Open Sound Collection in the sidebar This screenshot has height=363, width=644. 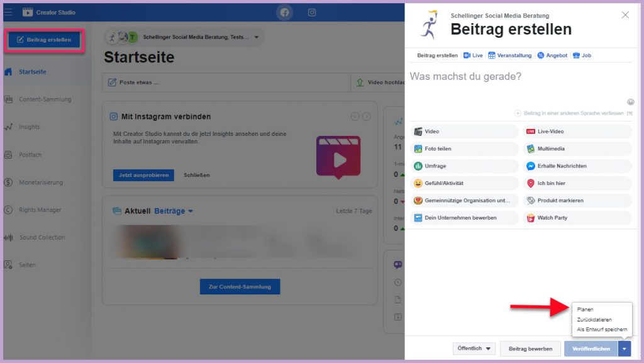42,237
